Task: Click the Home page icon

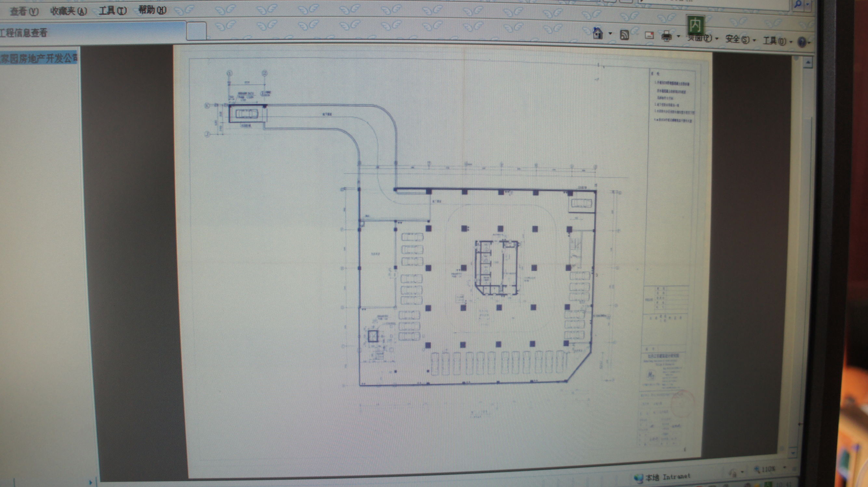Action: coord(598,34)
